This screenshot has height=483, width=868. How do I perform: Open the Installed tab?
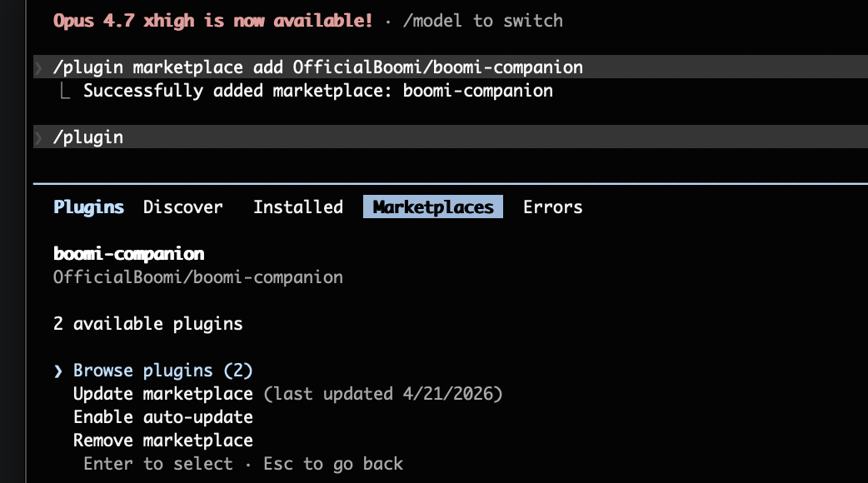[x=298, y=207]
